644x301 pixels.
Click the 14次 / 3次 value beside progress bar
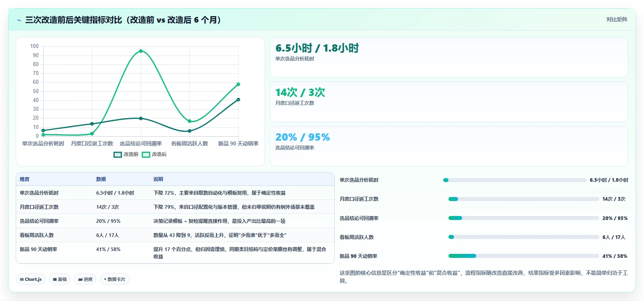pos(614,199)
